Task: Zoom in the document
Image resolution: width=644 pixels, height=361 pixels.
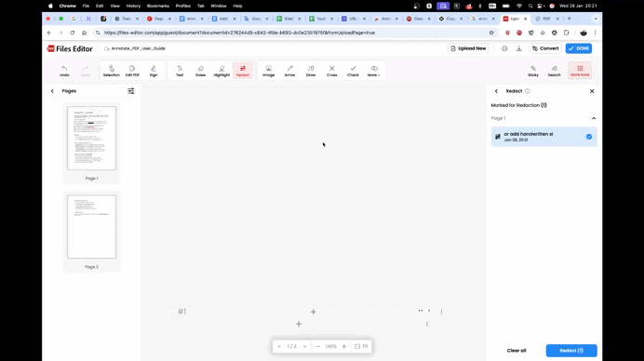Action: (344, 346)
